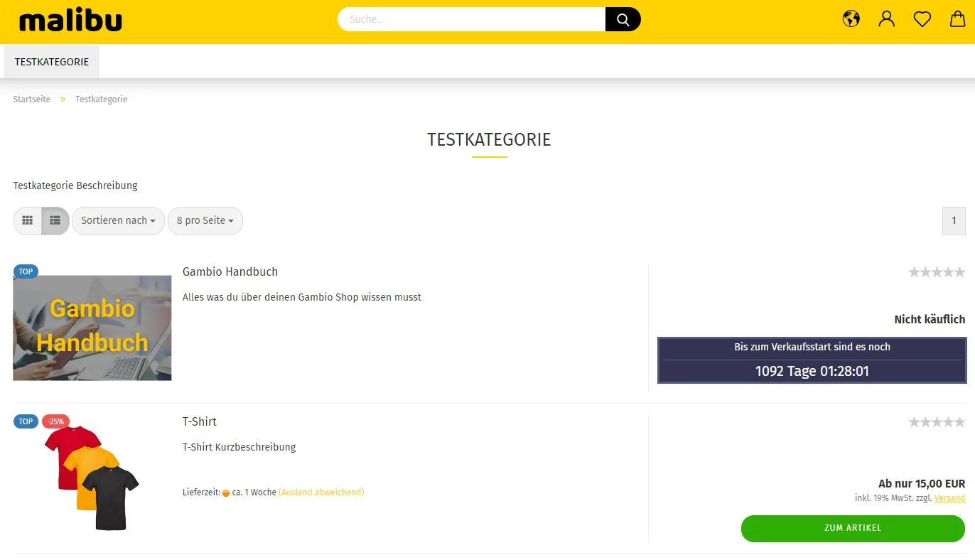Select pagination page 1
The image size is (975, 560).
click(954, 221)
